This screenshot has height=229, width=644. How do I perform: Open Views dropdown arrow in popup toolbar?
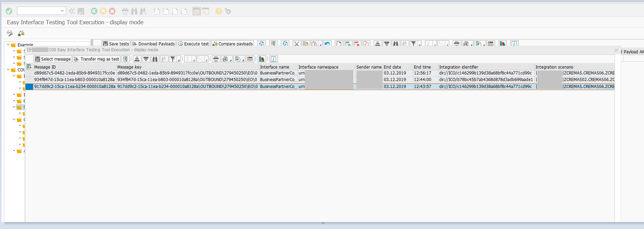[x=231, y=59]
